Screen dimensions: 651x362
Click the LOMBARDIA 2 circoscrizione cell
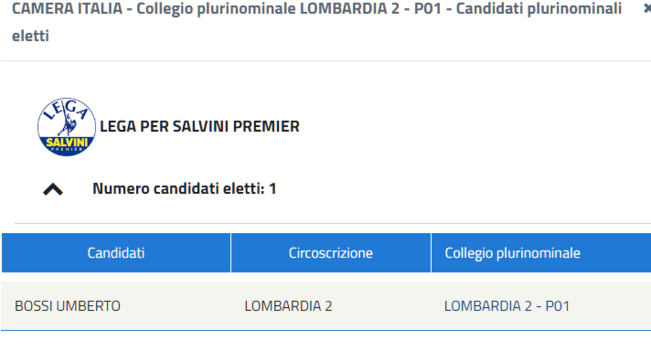coord(289,306)
